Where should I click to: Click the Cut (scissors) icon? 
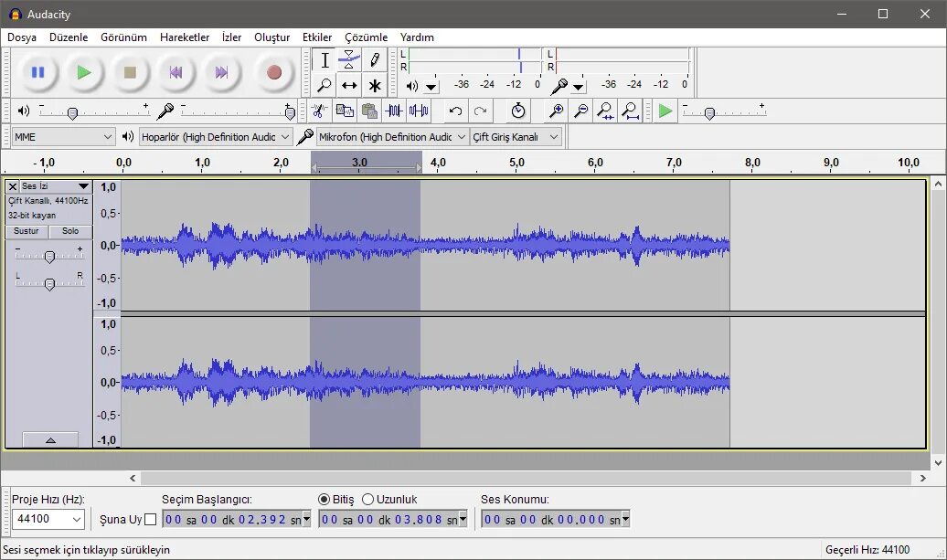pyautogui.click(x=320, y=111)
